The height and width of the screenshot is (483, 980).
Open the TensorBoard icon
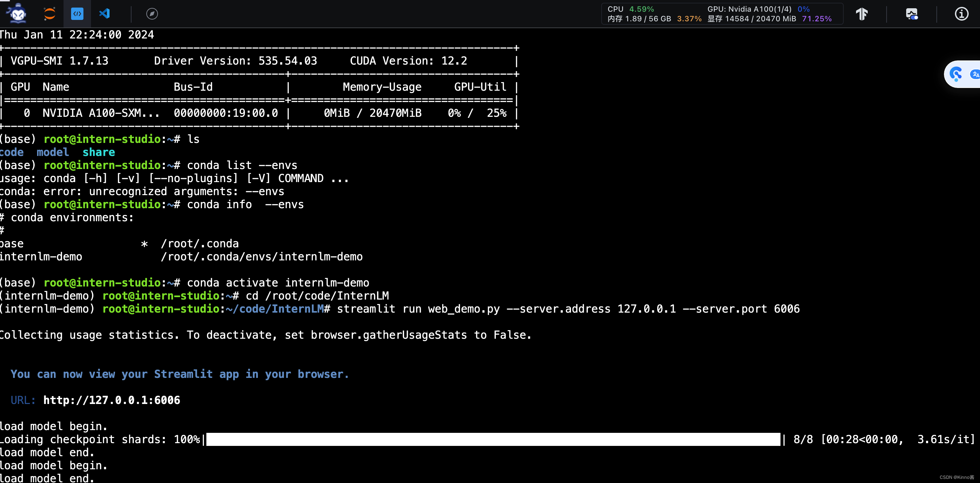click(x=862, y=14)
